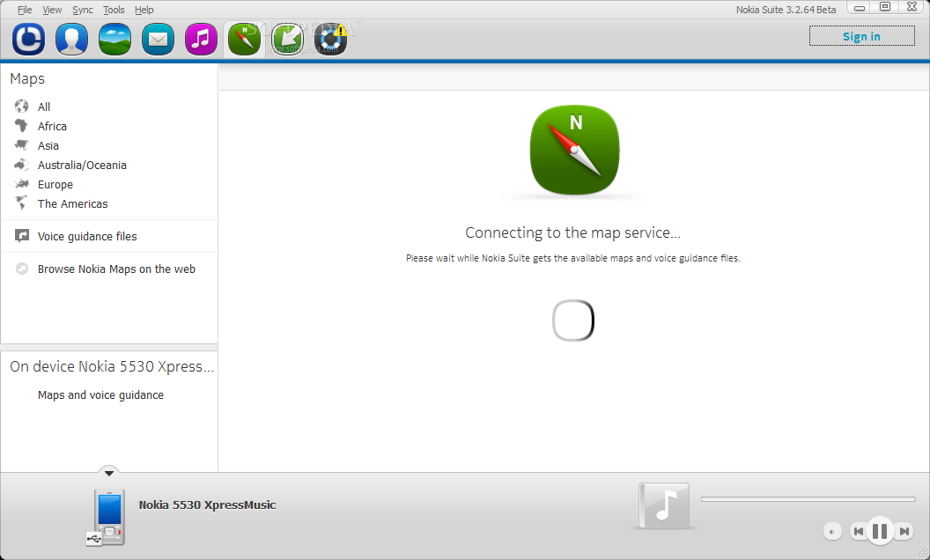
Task: Click the music progress slider bar
Action: coord(808,499)
